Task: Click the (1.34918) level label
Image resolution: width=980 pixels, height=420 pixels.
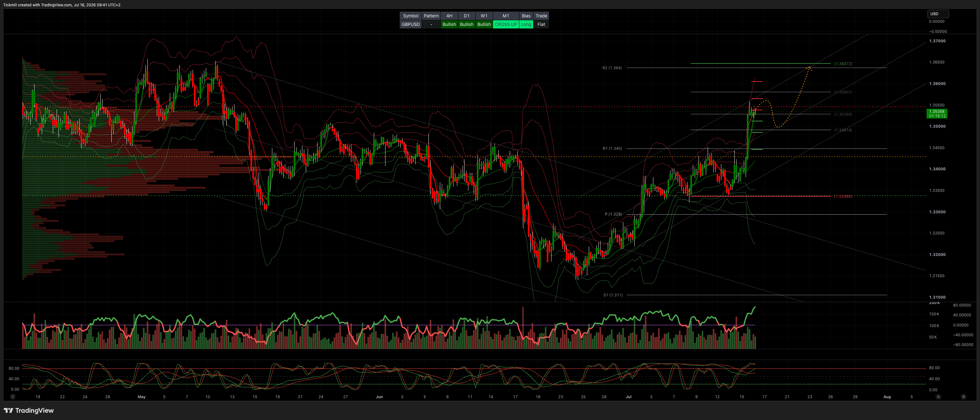Action: 843,131
